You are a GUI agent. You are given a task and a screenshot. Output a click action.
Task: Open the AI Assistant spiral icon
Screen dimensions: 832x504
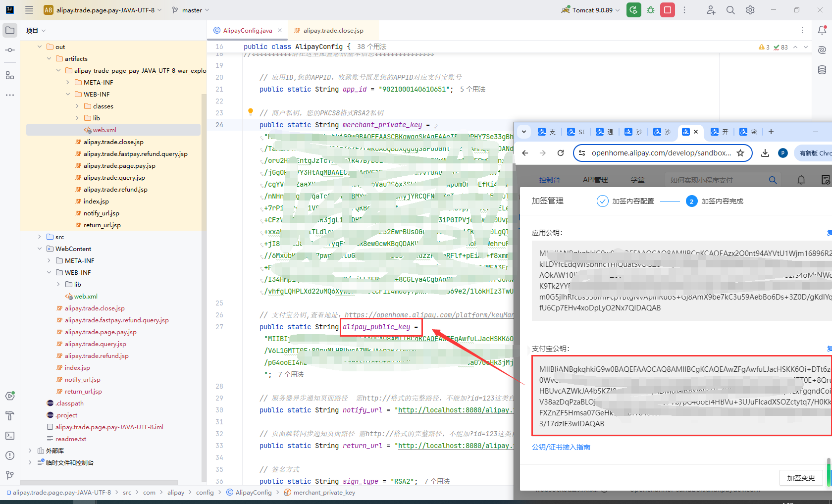[822, 50]
